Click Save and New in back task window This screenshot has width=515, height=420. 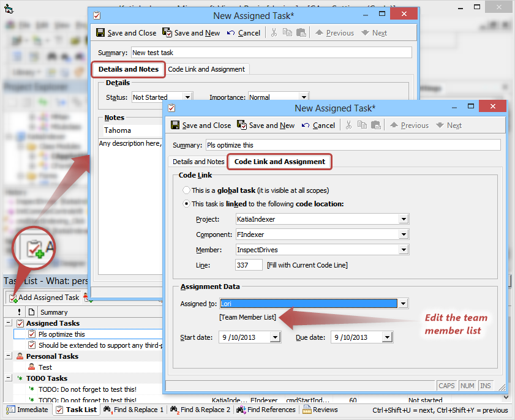pos(191,33)
